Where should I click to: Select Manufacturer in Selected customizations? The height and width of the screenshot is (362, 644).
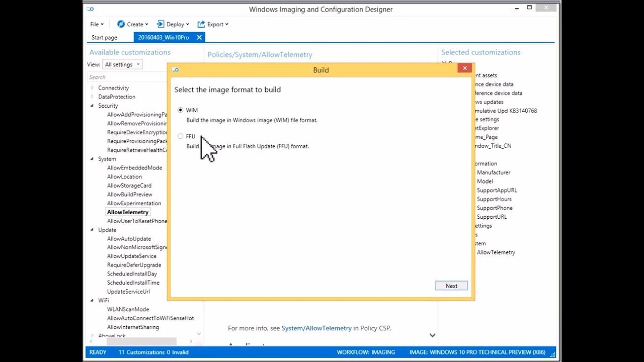coord(494,172)
